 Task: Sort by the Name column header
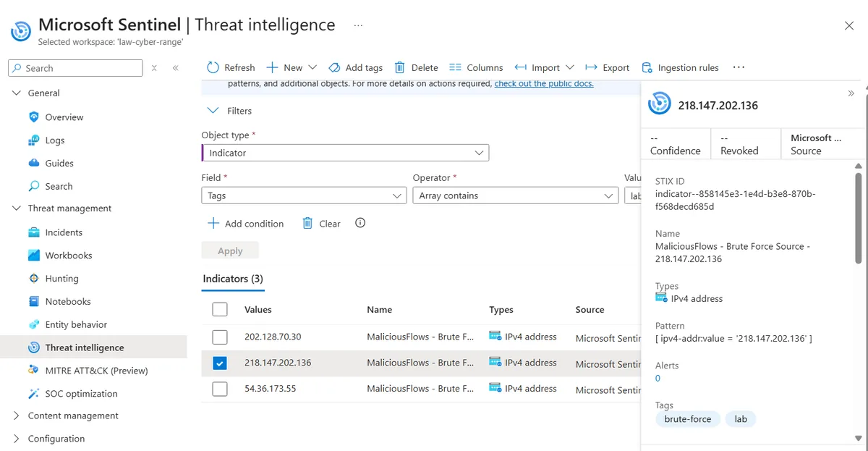(379, 310)
